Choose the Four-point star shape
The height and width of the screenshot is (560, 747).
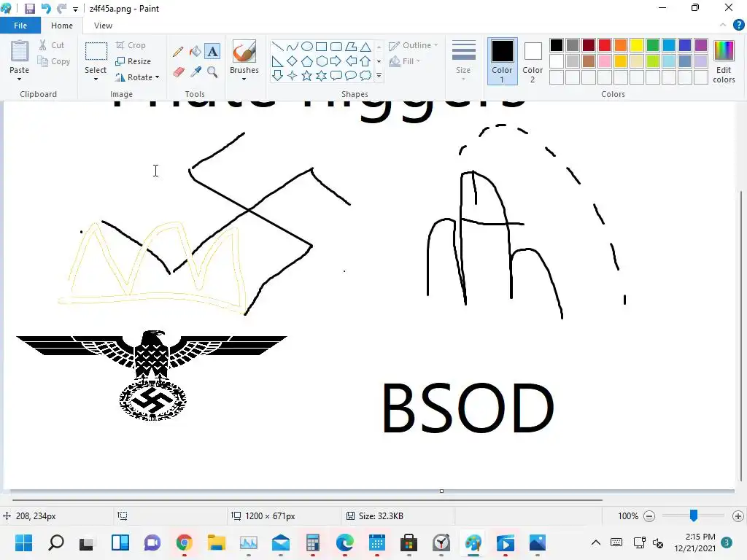(292, 75)
